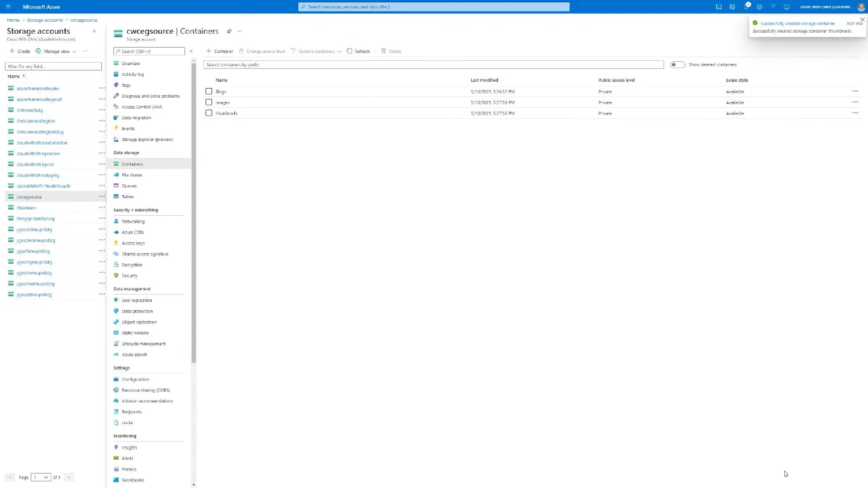The height and width of the screenshot is (488, 868).
Task: Select the images container checkbox
Action: [x=209, y=102]
